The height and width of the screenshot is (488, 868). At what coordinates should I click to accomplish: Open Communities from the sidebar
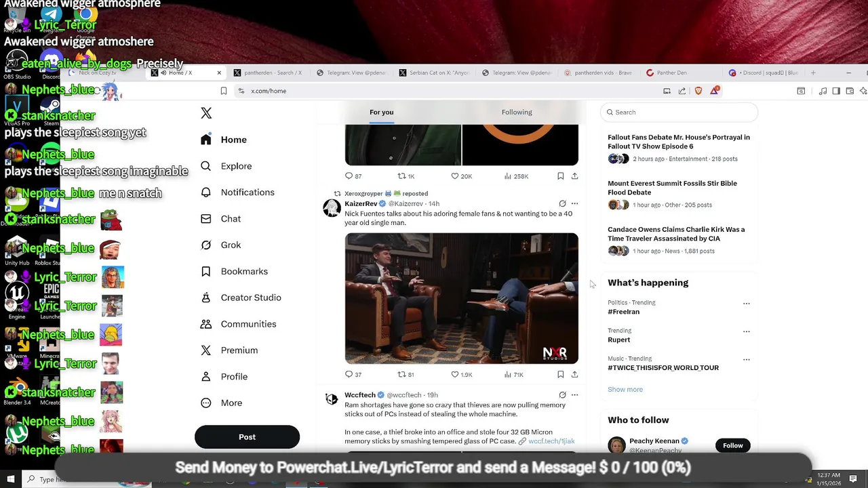tap(238, 324)
